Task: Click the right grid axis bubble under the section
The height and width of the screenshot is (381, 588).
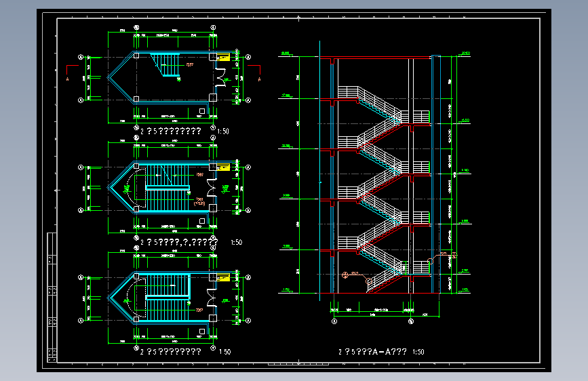Action: pyautogui.click(x=411, y=321)
